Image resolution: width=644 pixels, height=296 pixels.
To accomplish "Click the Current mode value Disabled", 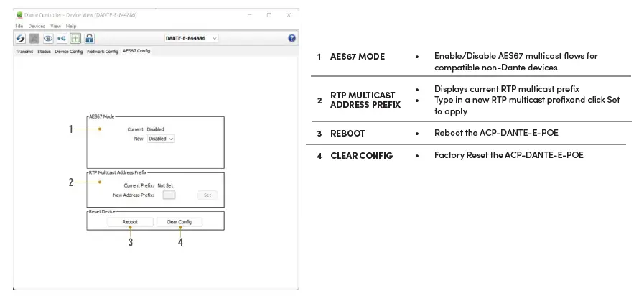I will (155, 129).
